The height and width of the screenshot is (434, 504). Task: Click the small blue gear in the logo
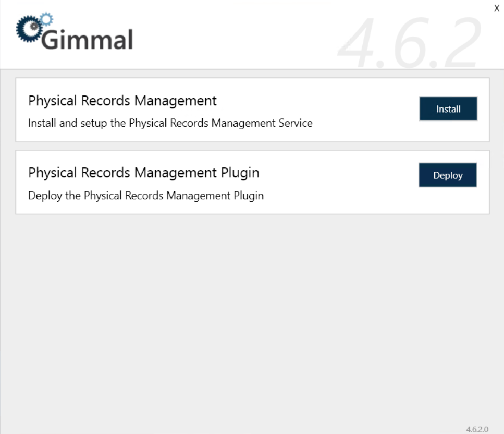click(46, 20)
